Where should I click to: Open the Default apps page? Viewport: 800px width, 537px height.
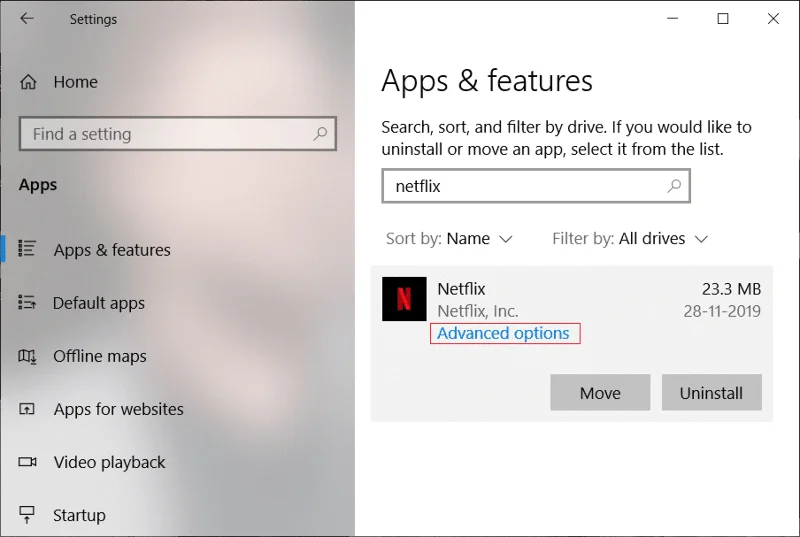[x=99, y=303]
